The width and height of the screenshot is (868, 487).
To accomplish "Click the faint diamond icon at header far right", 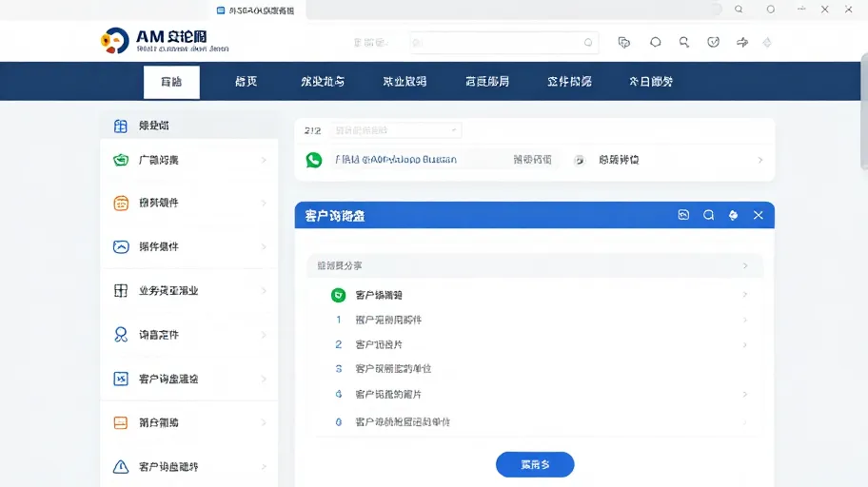I will pos(767,42).
